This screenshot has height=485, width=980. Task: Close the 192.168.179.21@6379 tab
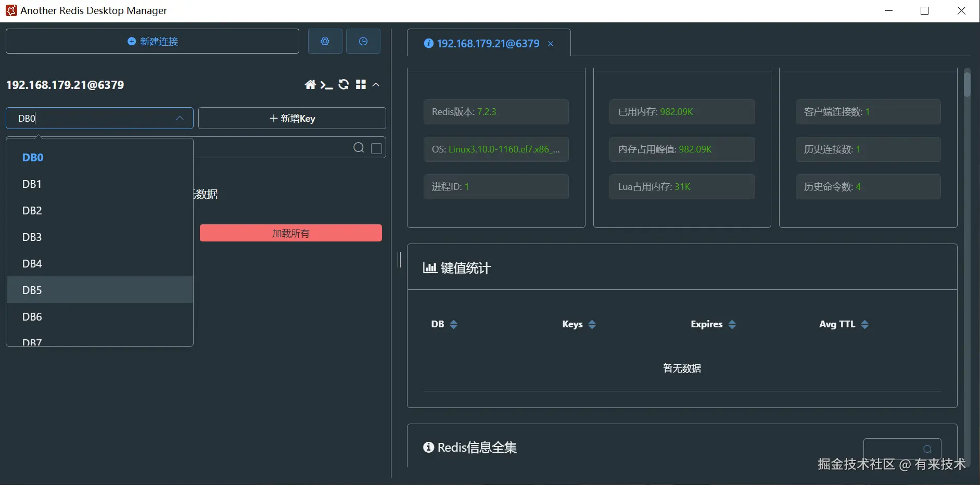pos(551,44)
